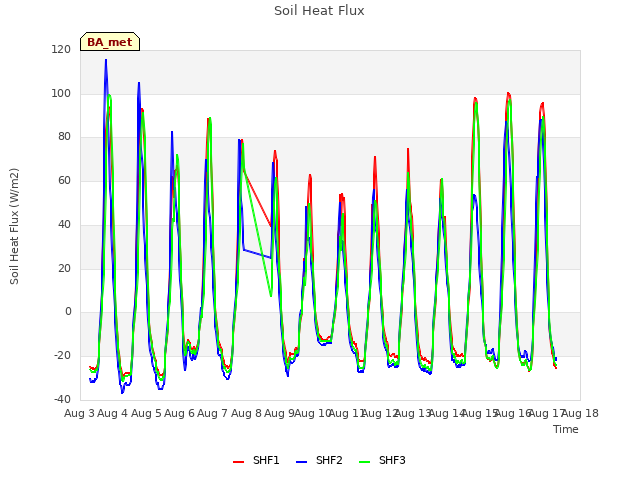Image resolution: width=640 pixels, height=480 pixels.
Task: Click the 120 y-axis tick label
Action: click(61, 49)
